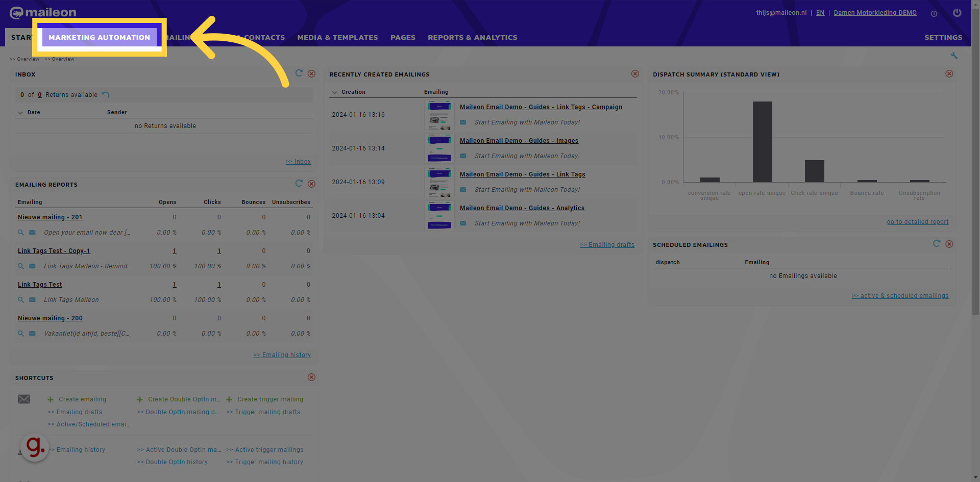The height and width of the screenshot is (482, 980).
Task: Open the Contacts menu
Action: pyautogui.click(x=264, y=37)
